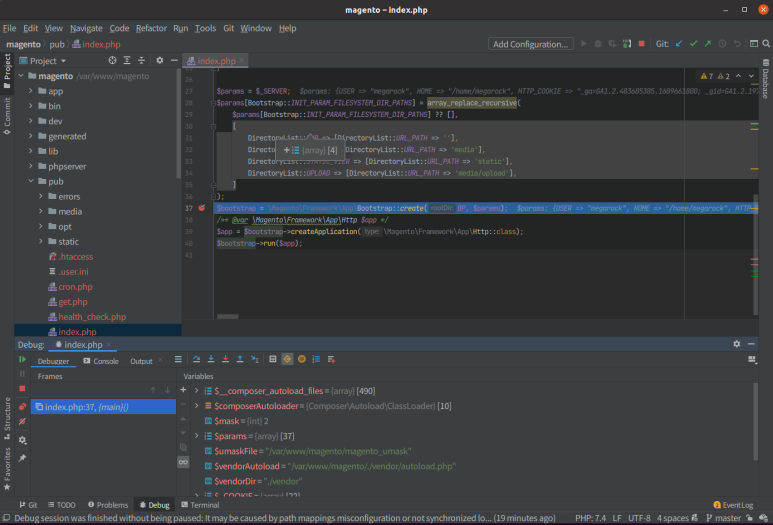Open Debug panel settings gear
This screenshot has width=773, height=525.
(x=737, y=344)
